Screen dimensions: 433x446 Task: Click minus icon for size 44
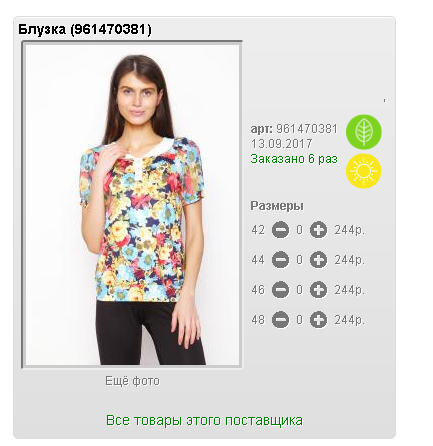click(280, 260)
